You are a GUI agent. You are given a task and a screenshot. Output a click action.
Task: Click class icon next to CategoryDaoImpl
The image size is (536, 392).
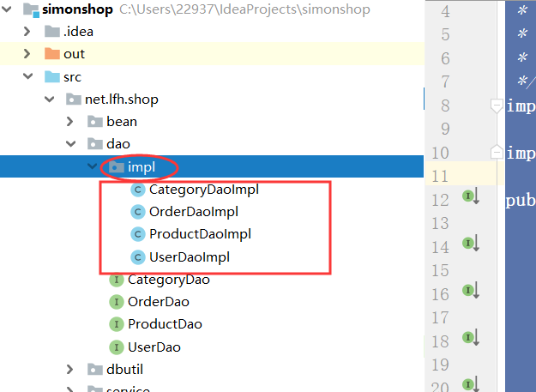point(138,190)
